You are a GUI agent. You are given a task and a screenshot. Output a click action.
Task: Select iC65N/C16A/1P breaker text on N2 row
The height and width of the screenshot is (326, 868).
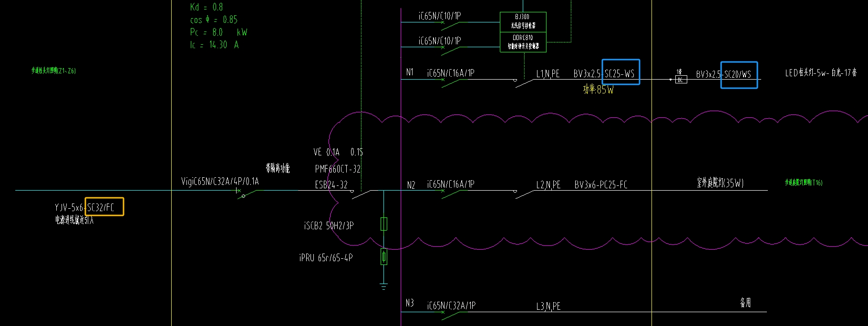click(451, 184)
